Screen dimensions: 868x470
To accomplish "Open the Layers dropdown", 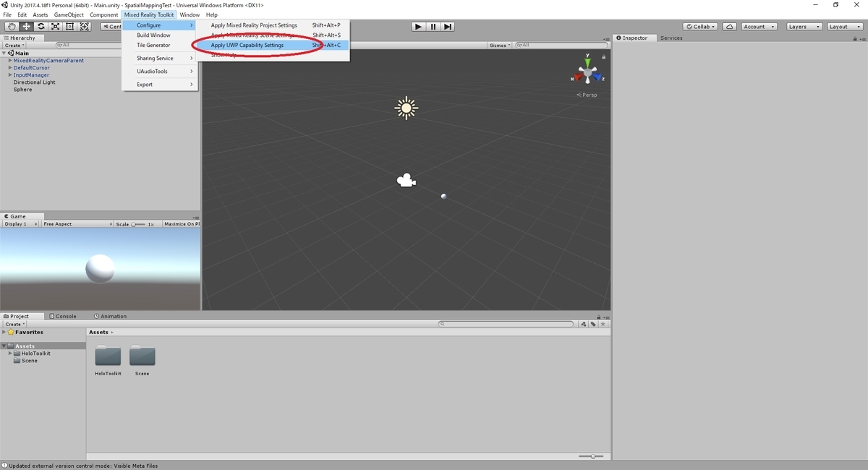I will 804,27.
